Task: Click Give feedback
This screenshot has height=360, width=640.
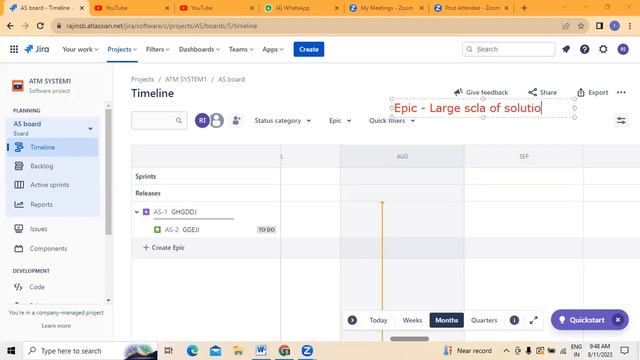Action: tap(481, 93)
